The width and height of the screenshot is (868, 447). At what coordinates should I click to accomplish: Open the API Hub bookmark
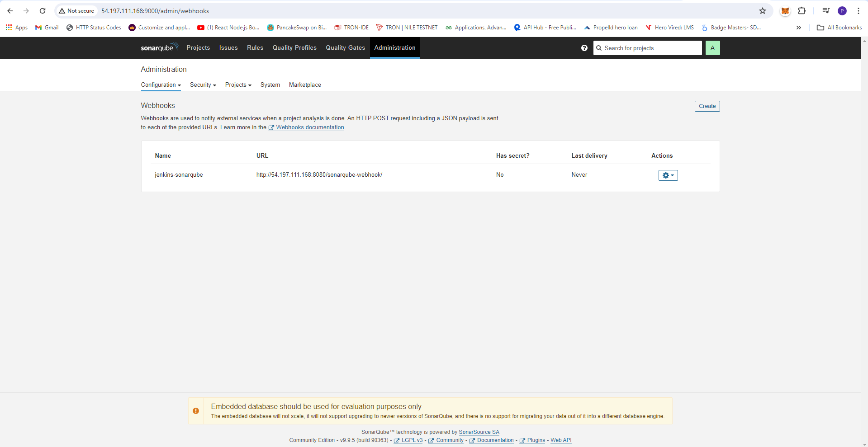[545, 28]
